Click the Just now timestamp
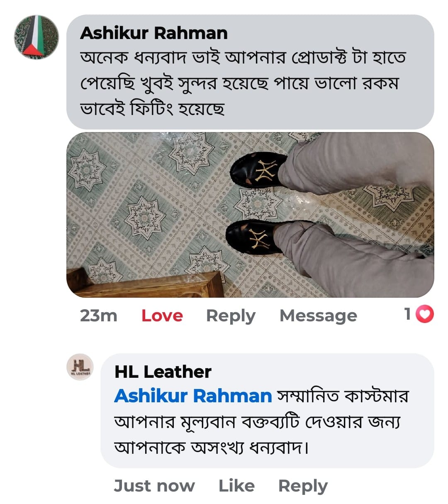The image size is (448, 504). pos(154,485)
